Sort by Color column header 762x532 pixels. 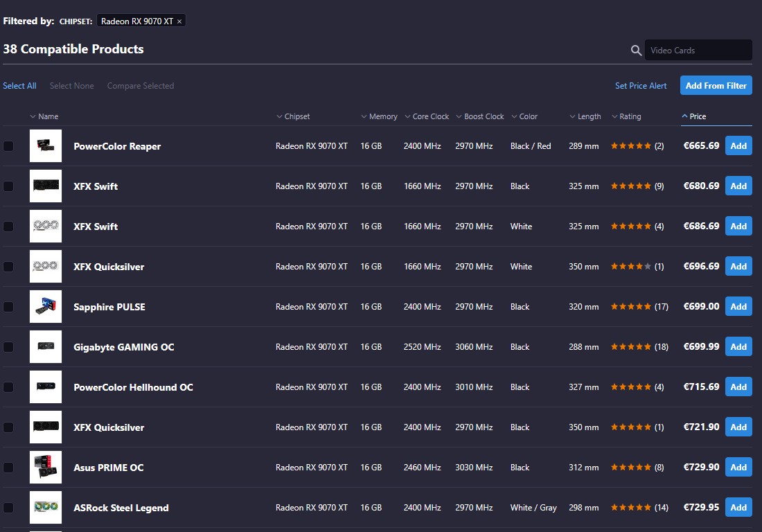(524, 116)
